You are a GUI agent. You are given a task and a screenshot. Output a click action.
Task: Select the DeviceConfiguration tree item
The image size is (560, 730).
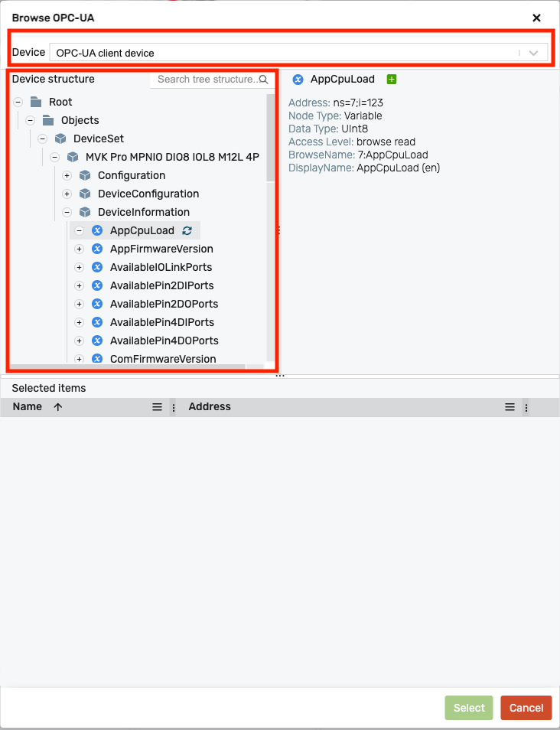148,194
